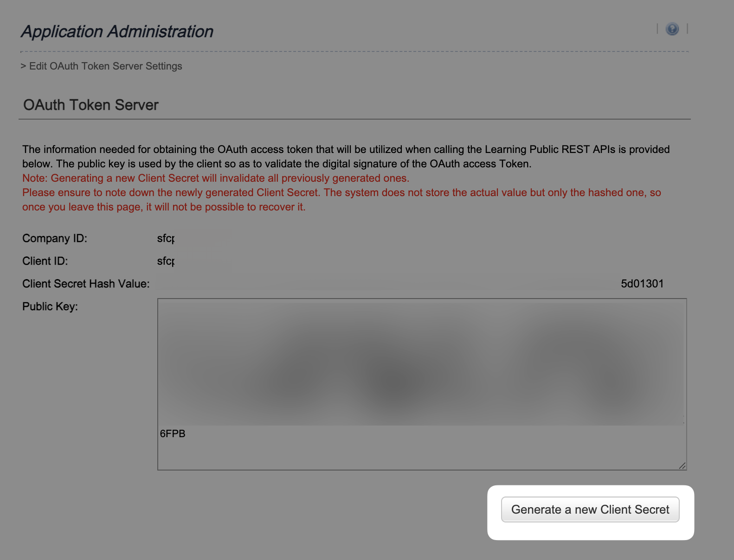
Task: Open Edit OAuth Token Server Settings breadcrumb
Action: [x=105, y=66]
